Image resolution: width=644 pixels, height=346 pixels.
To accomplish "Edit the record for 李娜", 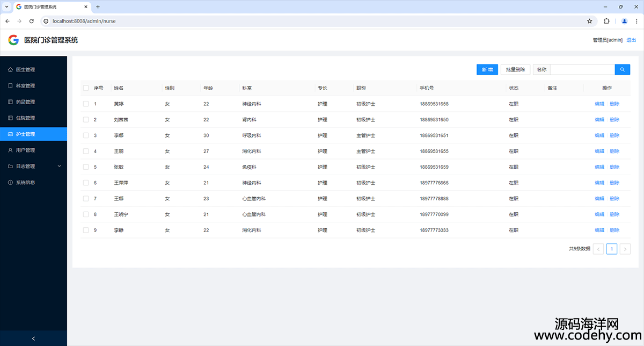I will coord(599,135).
